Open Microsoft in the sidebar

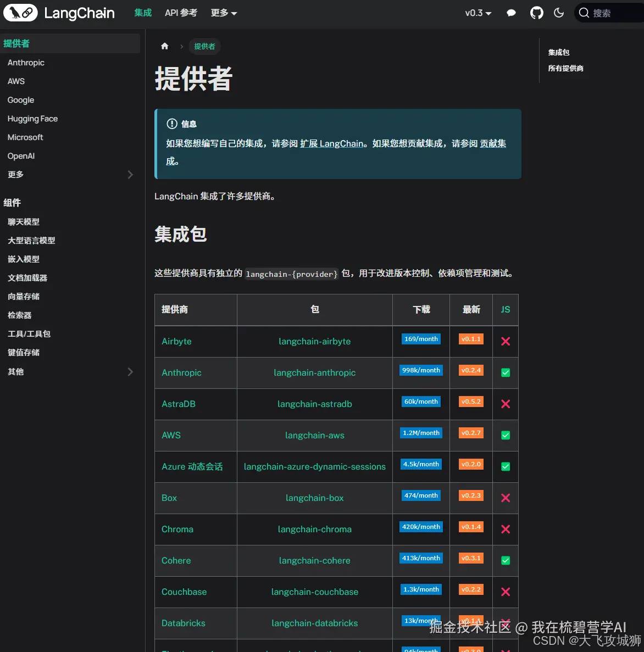click(x=25, y=137)
